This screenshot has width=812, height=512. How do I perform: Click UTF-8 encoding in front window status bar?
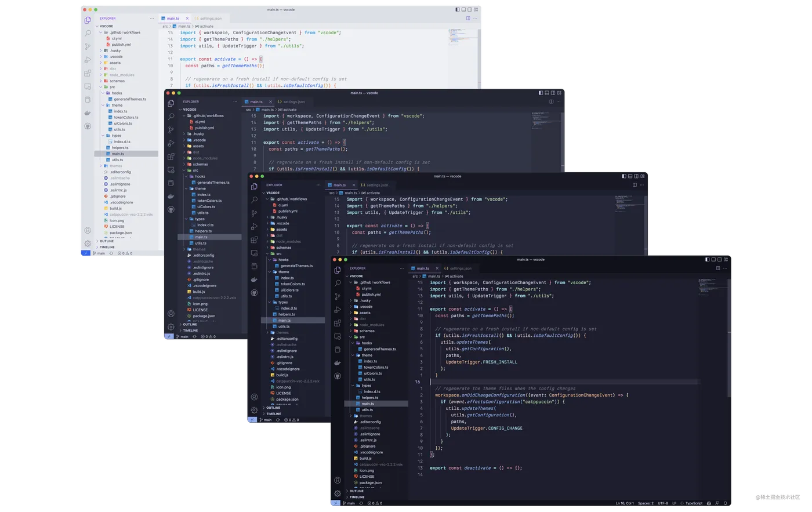click(x=663, y=503)
